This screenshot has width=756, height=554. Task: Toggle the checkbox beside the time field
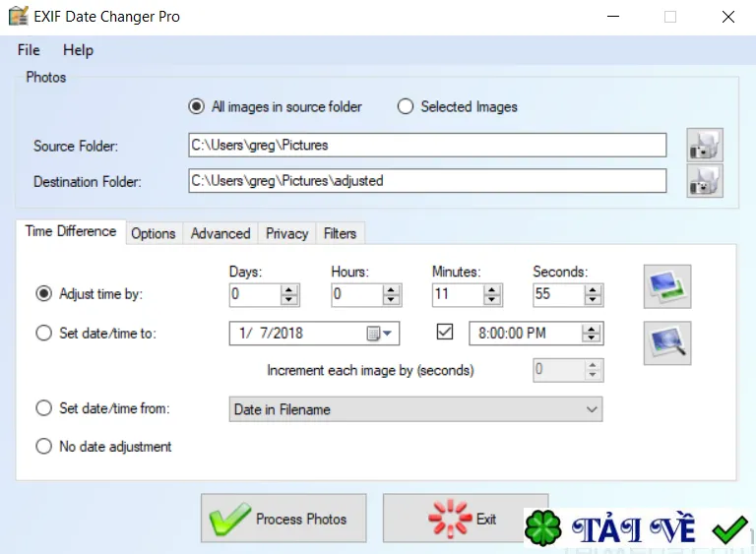tap(445, 332)
